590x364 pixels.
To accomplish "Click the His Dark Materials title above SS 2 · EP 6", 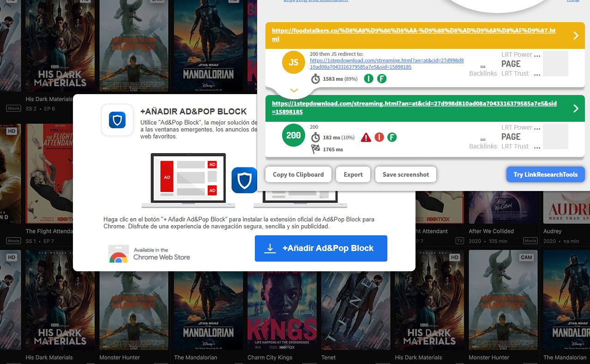I will click(x=49, y=99).
